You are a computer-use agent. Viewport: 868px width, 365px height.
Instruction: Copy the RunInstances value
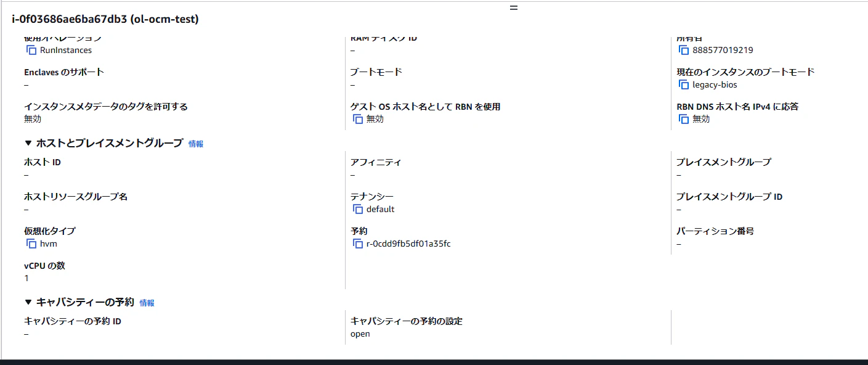pos(31,50)
